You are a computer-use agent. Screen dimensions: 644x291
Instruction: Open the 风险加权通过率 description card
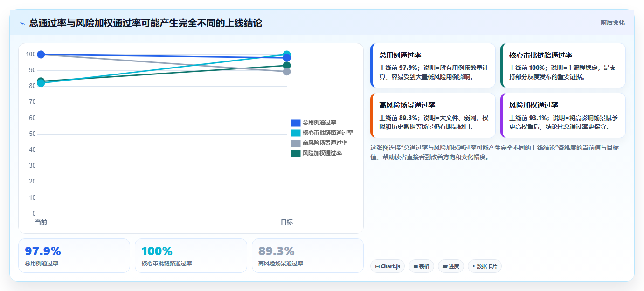(x=563, y=115)
